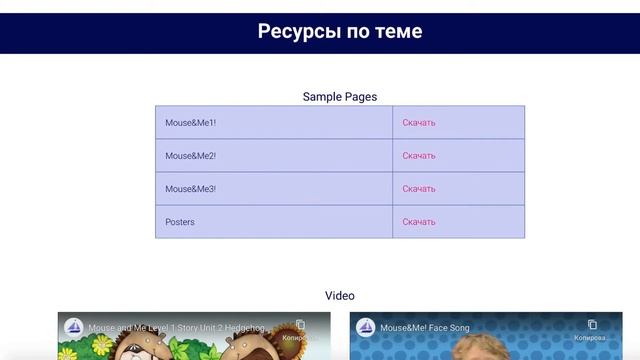Copy link of Hedgehog story video

coord(301,330)
